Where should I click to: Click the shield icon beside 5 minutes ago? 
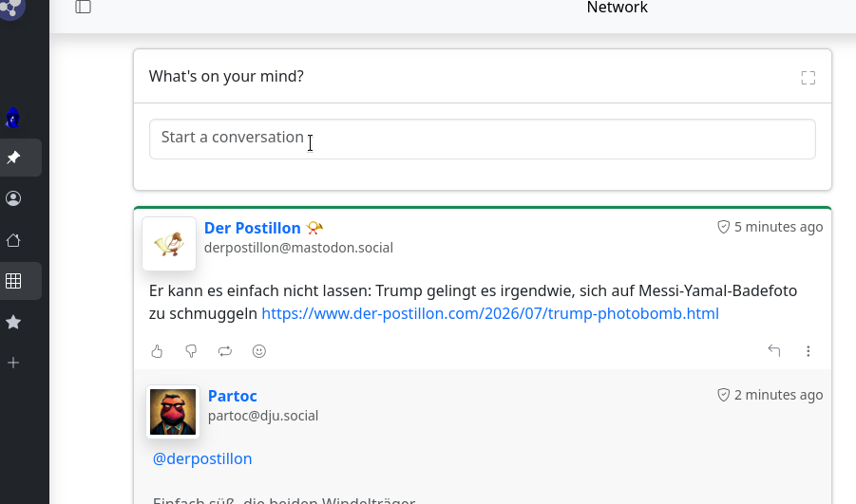click(723, 227)
